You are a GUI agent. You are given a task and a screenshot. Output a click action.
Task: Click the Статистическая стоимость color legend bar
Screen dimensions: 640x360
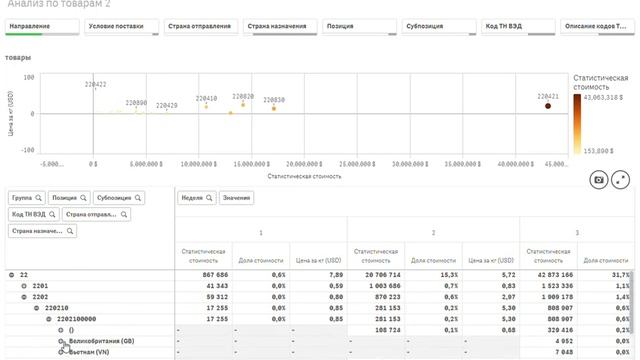coord(577,124)
